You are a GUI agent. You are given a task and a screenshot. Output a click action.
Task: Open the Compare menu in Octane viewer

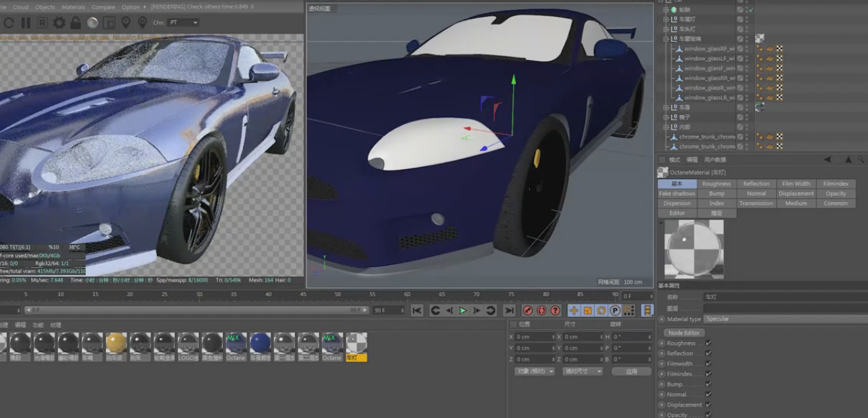coord(103,7)
